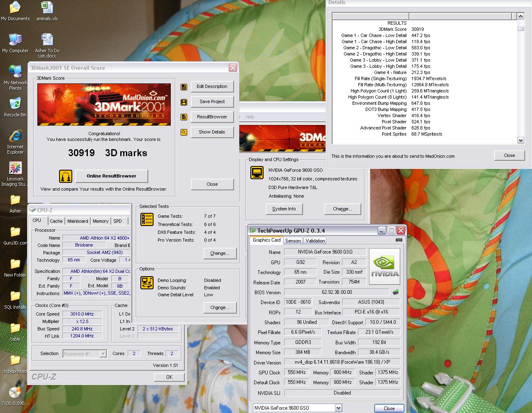The height and width of the screenshot is (413, 532).
Task: Close the 3DMark Overall Score dialog button
Action: pyautogui.click(x=212, y=185)
